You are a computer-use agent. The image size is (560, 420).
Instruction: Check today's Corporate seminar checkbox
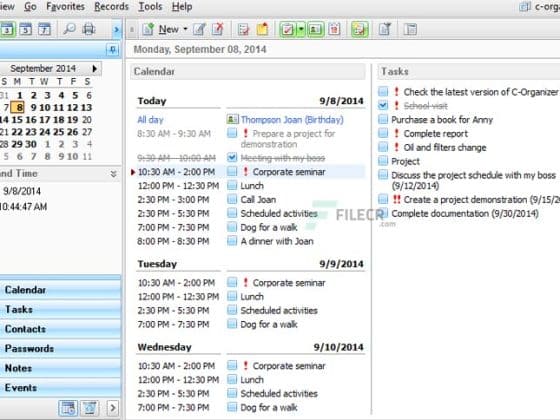pyautogui.click(x=232, y=171)
